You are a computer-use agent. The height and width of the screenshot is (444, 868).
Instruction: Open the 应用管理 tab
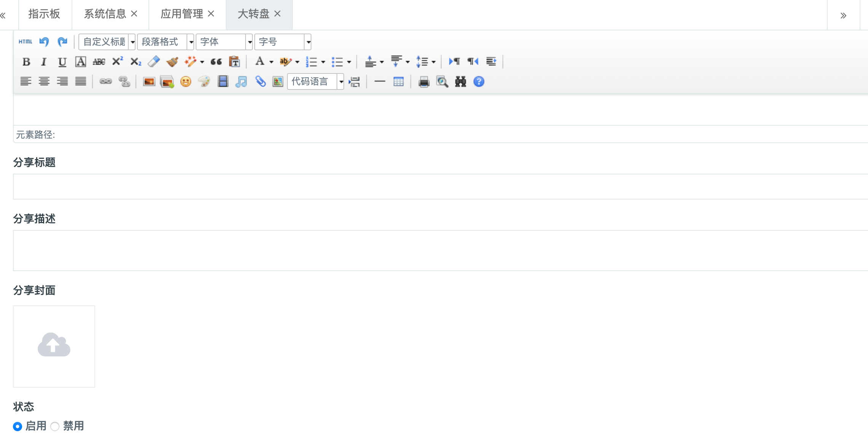[x=182, y=14]
